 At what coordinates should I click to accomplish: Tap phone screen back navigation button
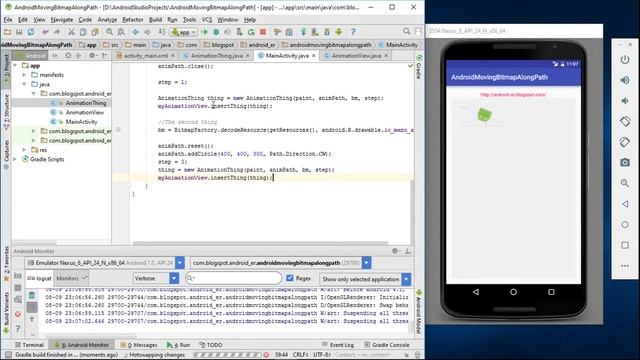click(476, 292)
